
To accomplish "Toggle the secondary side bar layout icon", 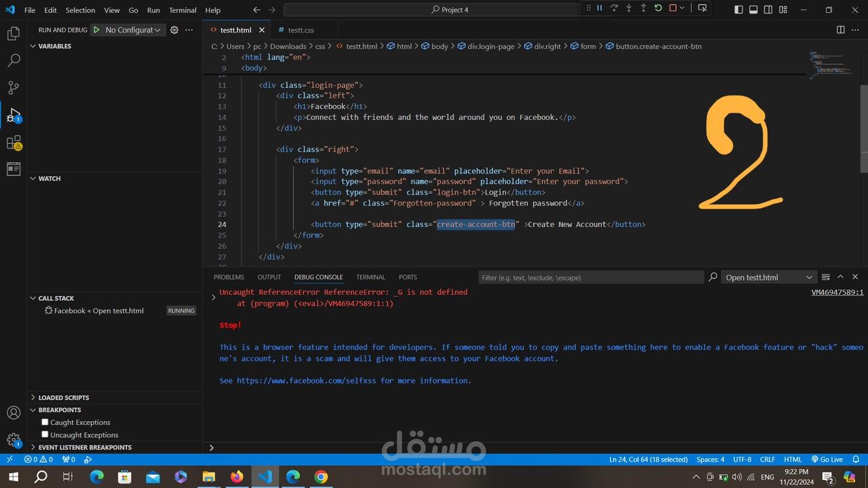I will [768, 9].
